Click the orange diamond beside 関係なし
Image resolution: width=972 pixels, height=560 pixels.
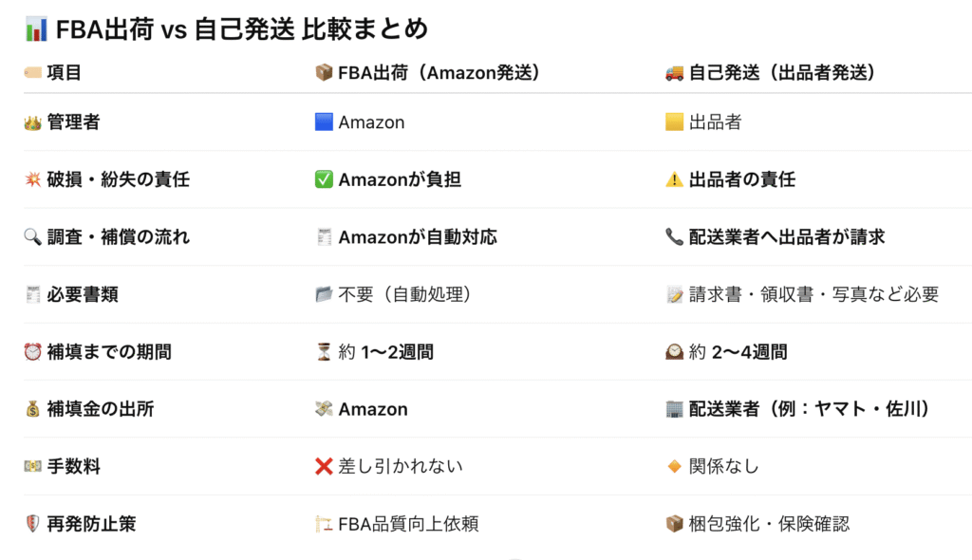[x=674, y=466]
